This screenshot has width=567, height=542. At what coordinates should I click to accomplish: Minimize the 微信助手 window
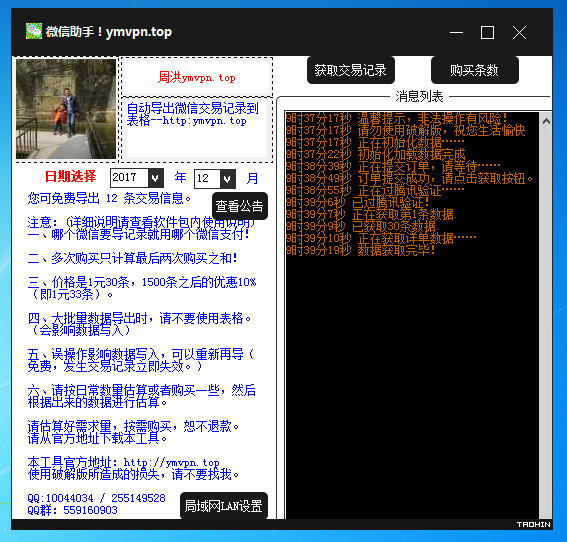click(456, 33)
